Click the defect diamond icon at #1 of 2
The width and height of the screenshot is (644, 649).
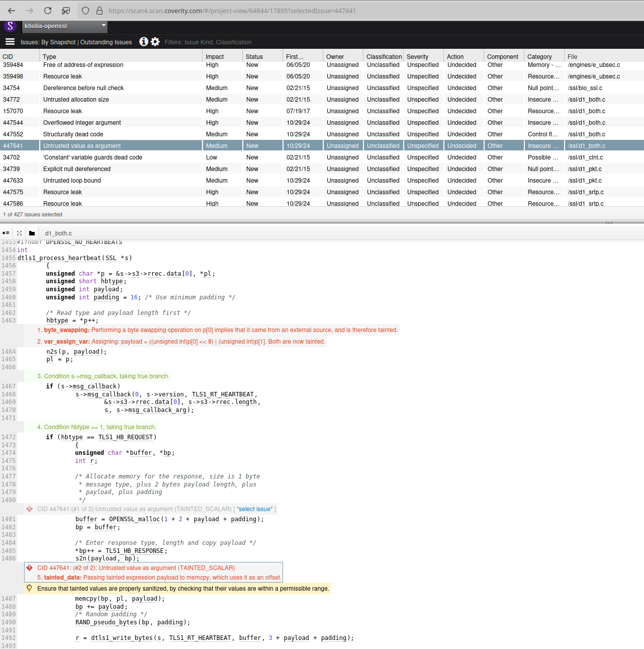(30, 509)
